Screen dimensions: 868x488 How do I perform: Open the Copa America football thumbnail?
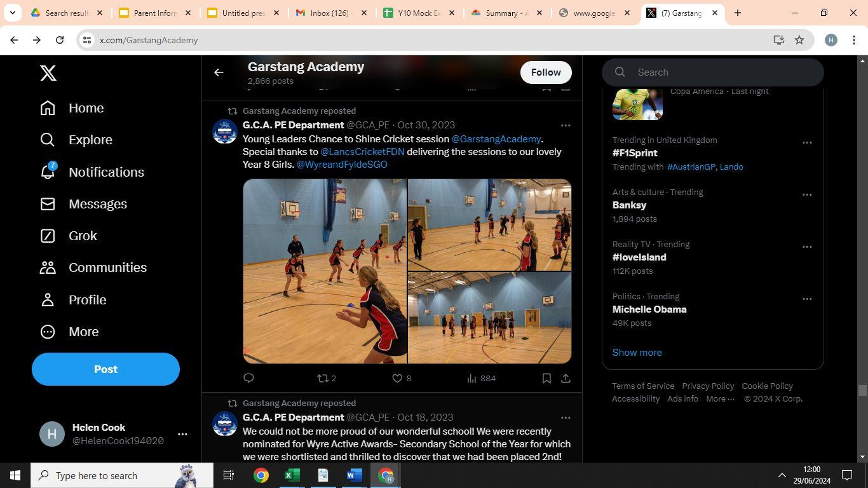tap(637, 104)
